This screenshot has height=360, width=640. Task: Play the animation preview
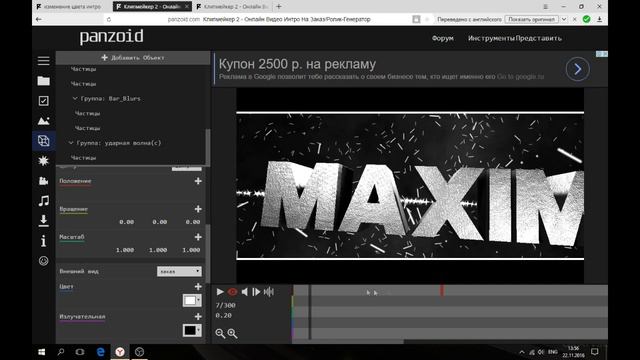(x=220, y=292)
